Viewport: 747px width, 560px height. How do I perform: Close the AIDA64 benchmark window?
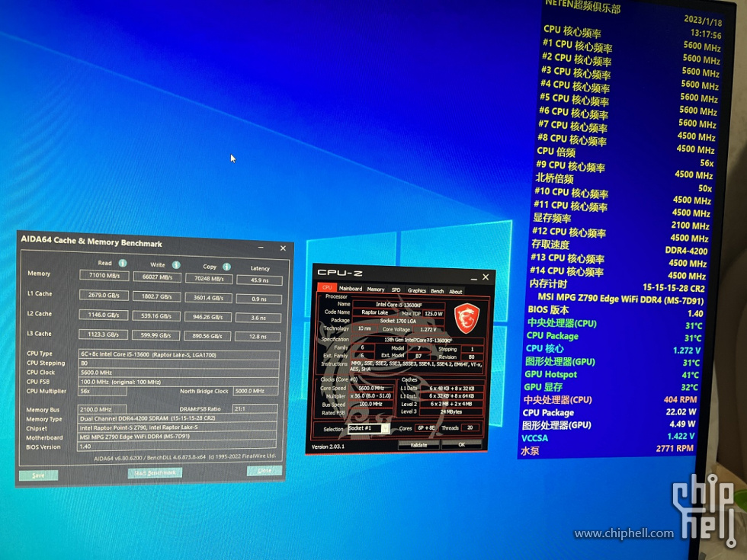283,248
